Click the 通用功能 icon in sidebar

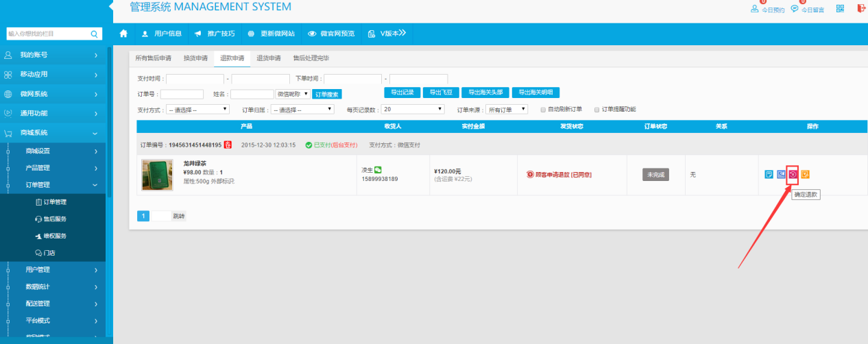coord(8,113)
